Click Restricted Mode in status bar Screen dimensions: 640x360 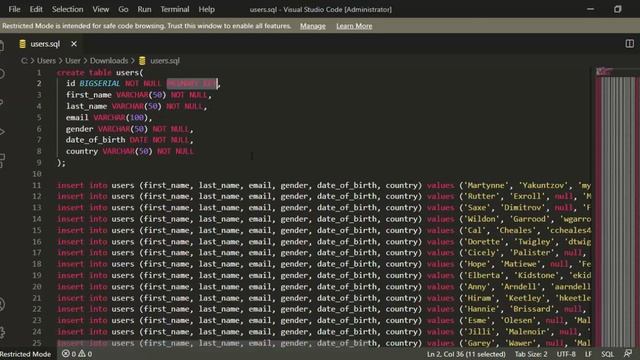pos(26,354)
